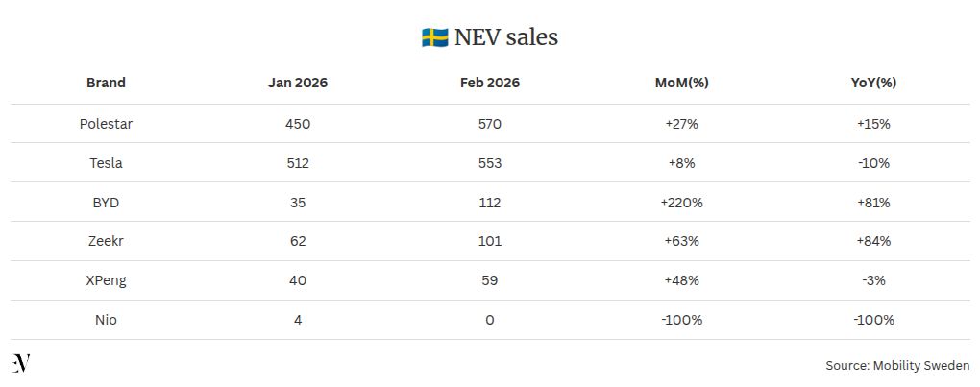Image resolution: width=980 pixels, height=387 pixels.
Task: Click the Zeekr brand name
Action: pos(106,241)
